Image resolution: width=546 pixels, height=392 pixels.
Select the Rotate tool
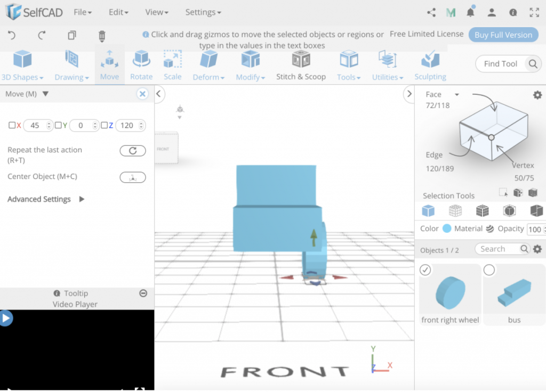click(141, 64)
